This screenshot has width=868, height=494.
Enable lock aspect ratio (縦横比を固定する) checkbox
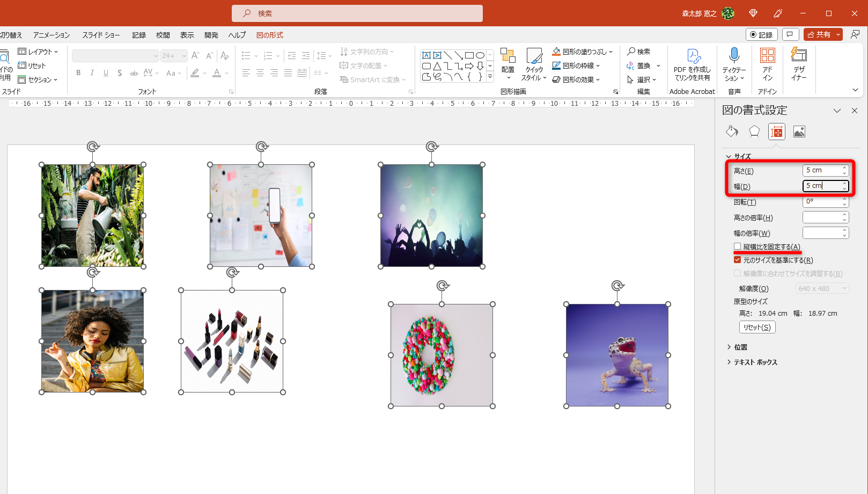tap(738, 246)
